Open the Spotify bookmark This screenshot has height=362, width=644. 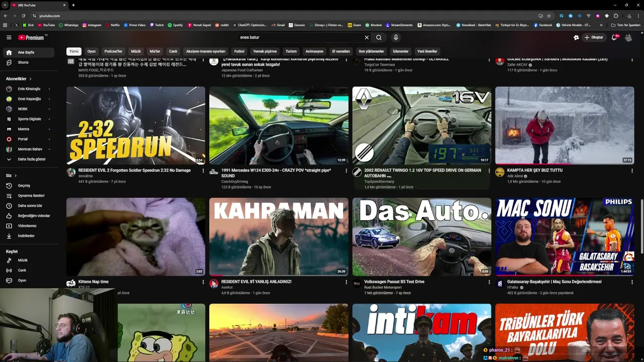(176, 25)
